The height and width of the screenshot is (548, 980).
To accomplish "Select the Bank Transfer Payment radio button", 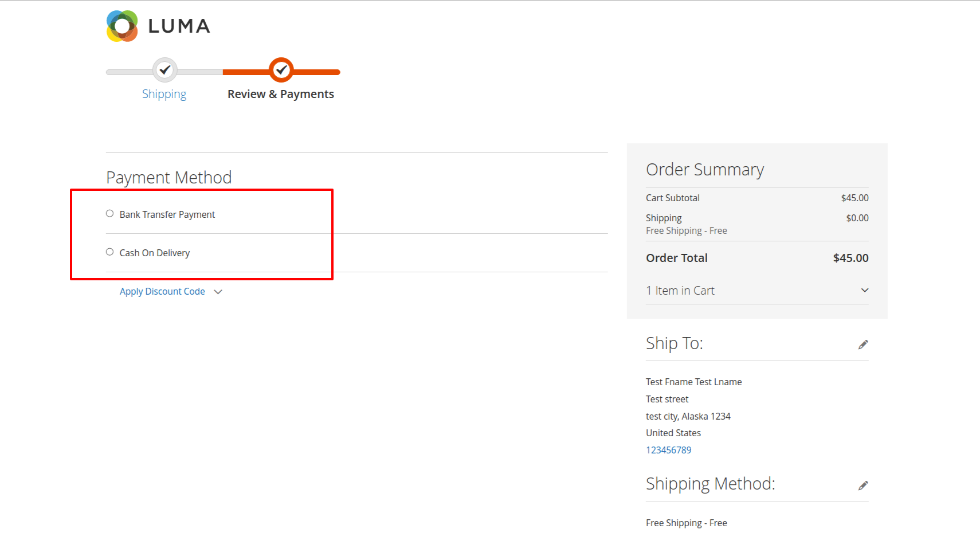I will (109, 214).
